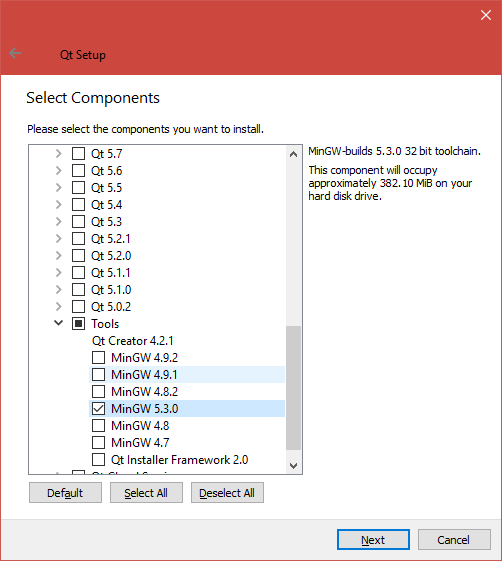This screenshot has width=502, height=561.
Task: Click the Select All button
Action: pos(146,493)
